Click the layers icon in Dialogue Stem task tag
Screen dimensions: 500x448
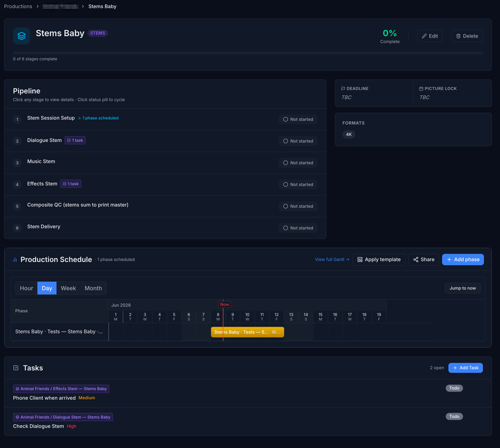coord(17,417)
